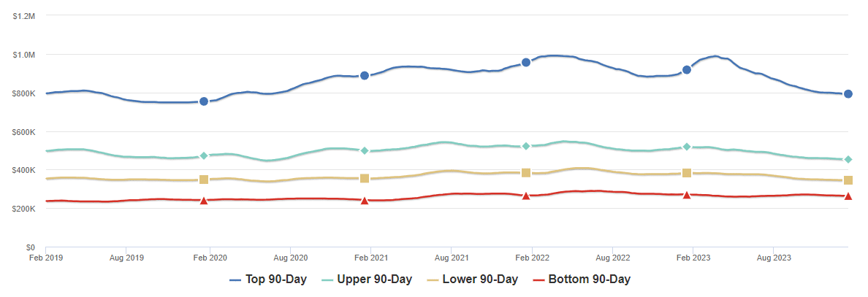Viewport: 868px width, 297px height.
Task: Select the blue circle marker at Feb 2020
Action: (204, 101)
